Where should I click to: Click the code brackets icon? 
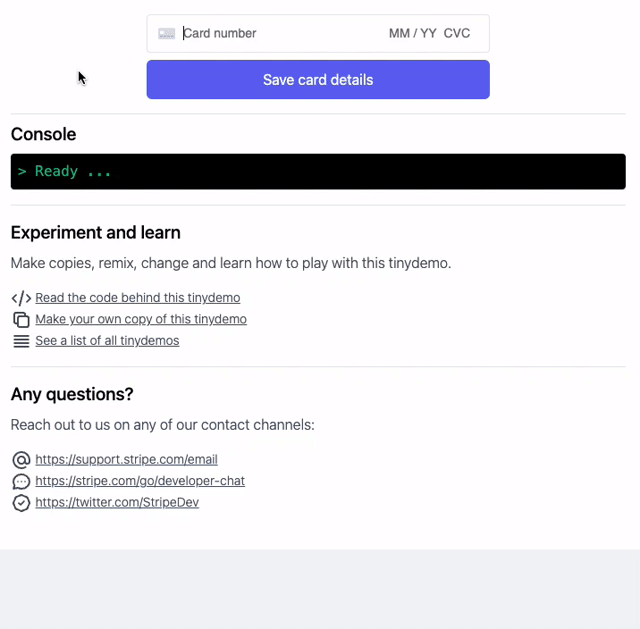pos(21,298)
